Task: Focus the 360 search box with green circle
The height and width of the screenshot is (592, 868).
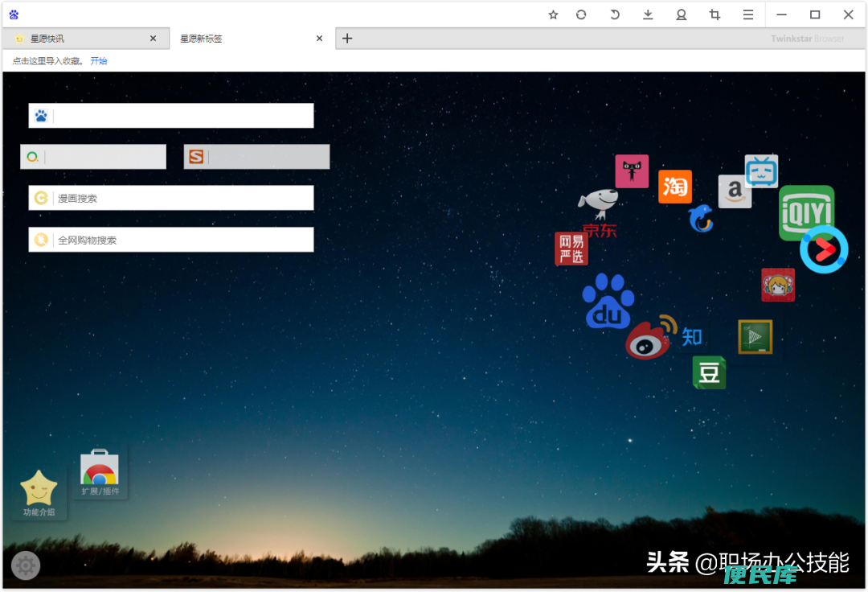Action: click(x=93, y=157)
